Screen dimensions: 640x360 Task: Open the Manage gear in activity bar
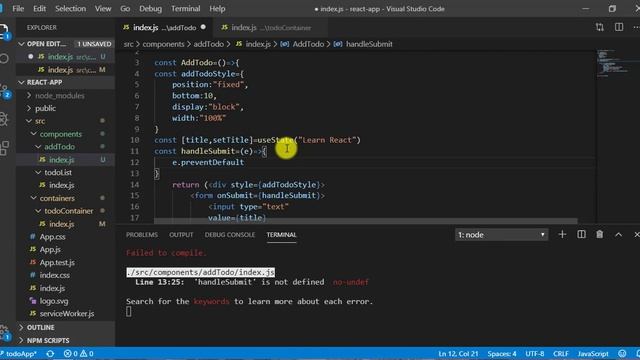4,332
